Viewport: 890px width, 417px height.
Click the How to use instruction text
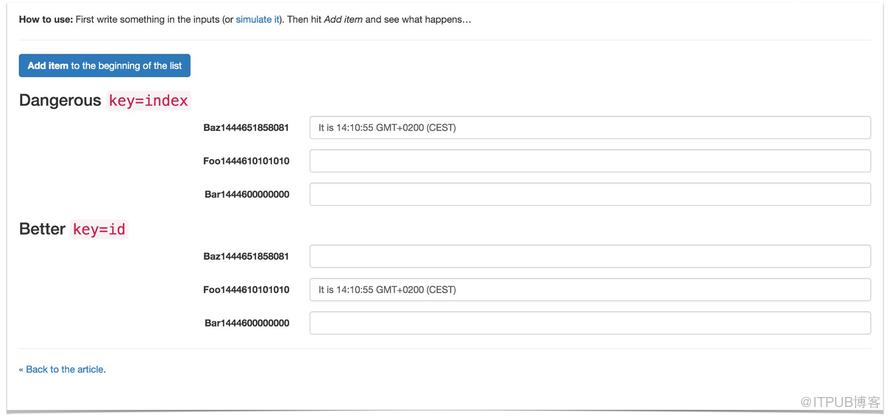pos(245,19)
